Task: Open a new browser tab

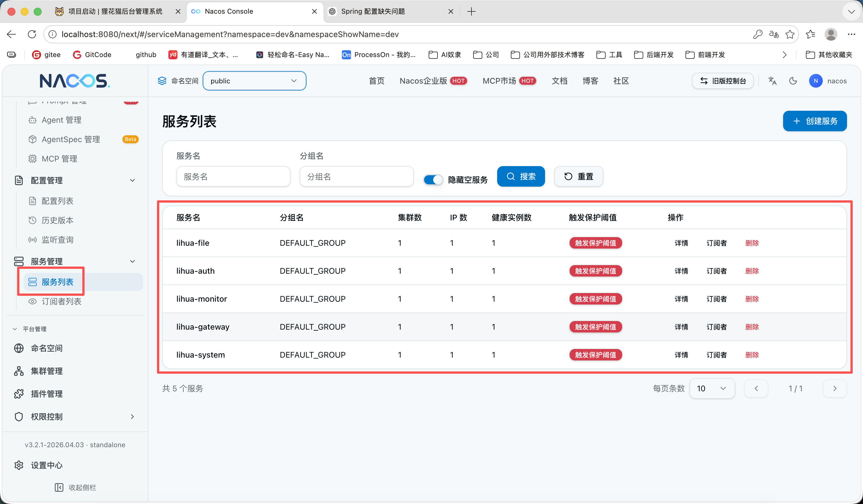Action: (x=471, y=11)
